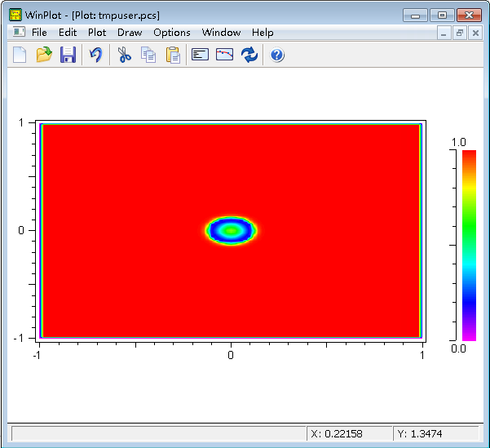This screenshot has width=490, height=448.
Task: Click the WinPlot application icon in title bar
Action: 15,15
